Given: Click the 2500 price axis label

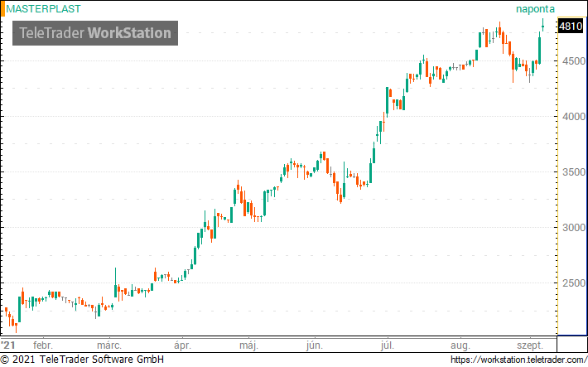Looking at the screenshot, I should (574, 283).
